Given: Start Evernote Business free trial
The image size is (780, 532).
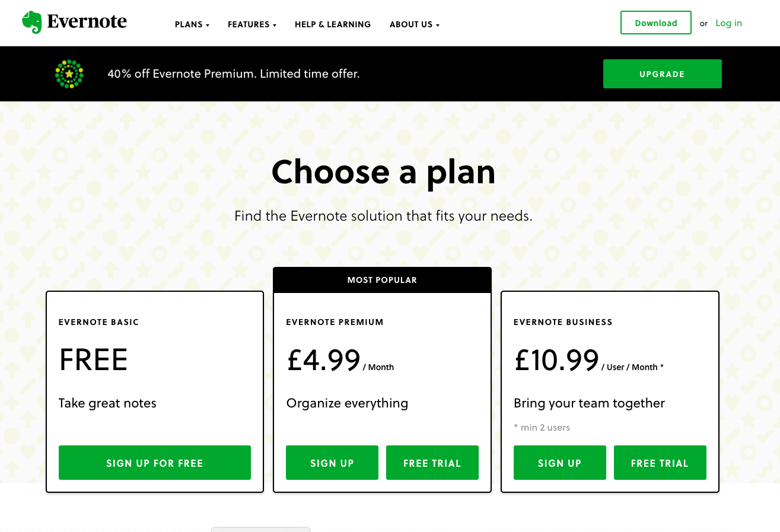Looking at the screenshot, I should pos(660,463).
